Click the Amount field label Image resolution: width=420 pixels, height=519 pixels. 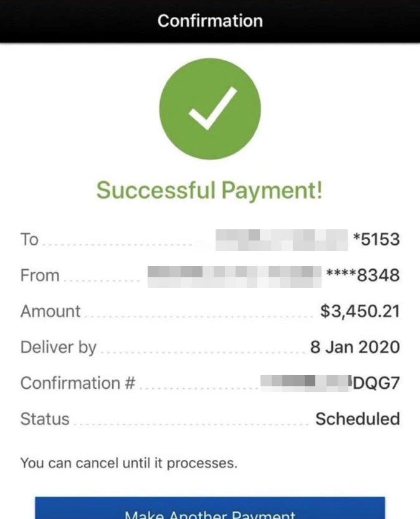pyautogui.click(x=50, y=312)
